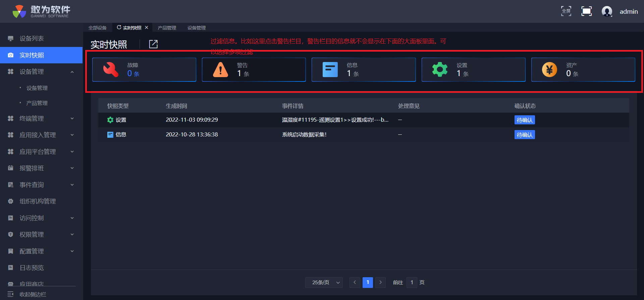
Task: Click the green gear icon in 设置 table row
Action: click(x=110, y=120)
